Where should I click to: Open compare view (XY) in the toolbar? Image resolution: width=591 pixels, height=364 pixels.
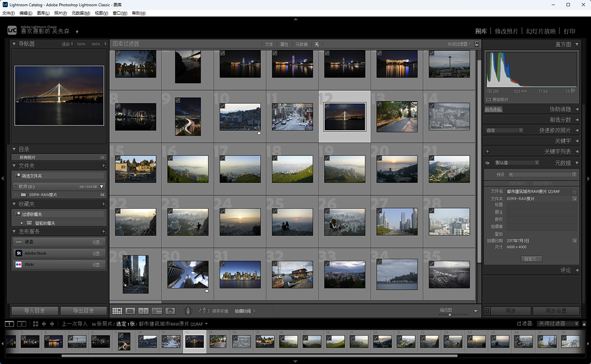[x=143, y=311]
